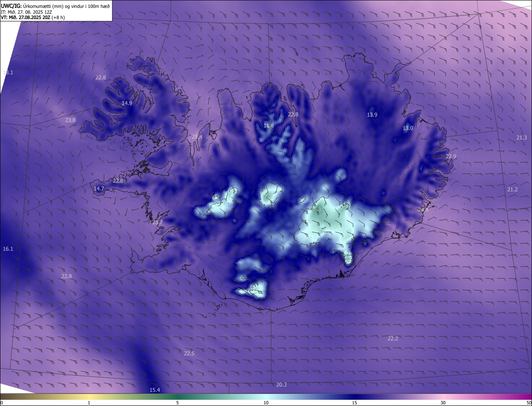Click the 22.8 value beside the 14.7 label
Image resolution: width=532 pixels, height=406 pixels.
point(118,181)
